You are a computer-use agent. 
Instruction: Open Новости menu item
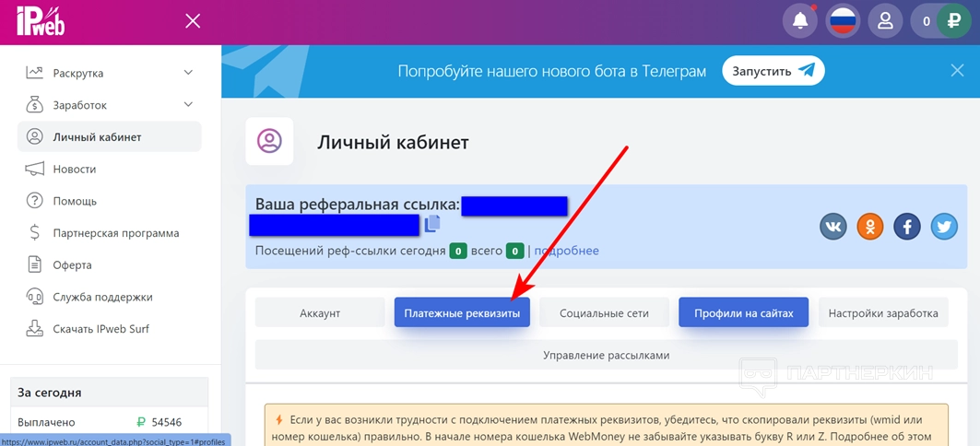point(75,170)
